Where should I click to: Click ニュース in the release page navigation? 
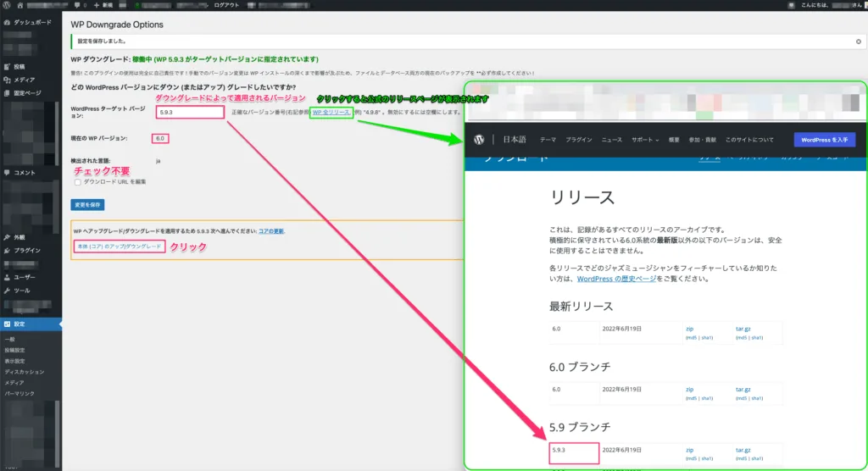(612, 140)
